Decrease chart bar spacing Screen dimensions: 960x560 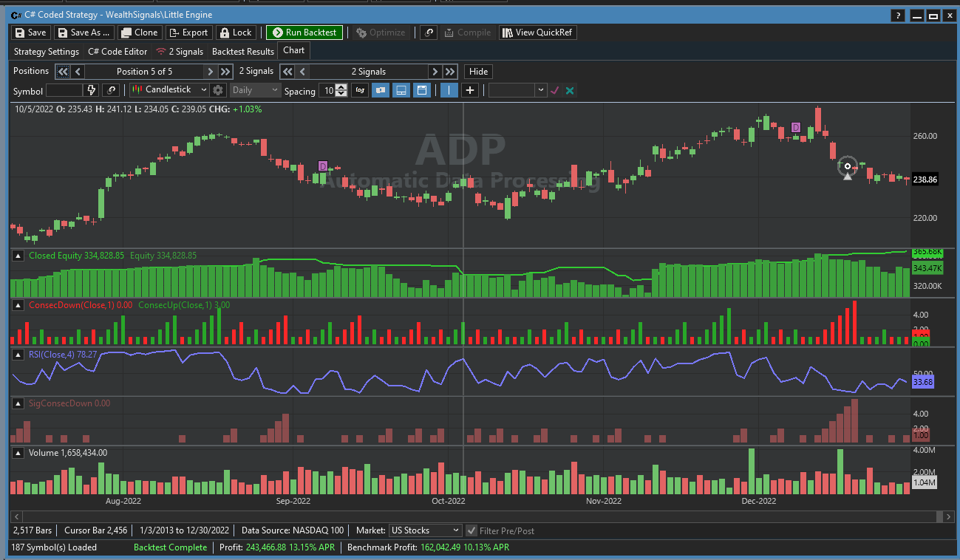point(341,94)
